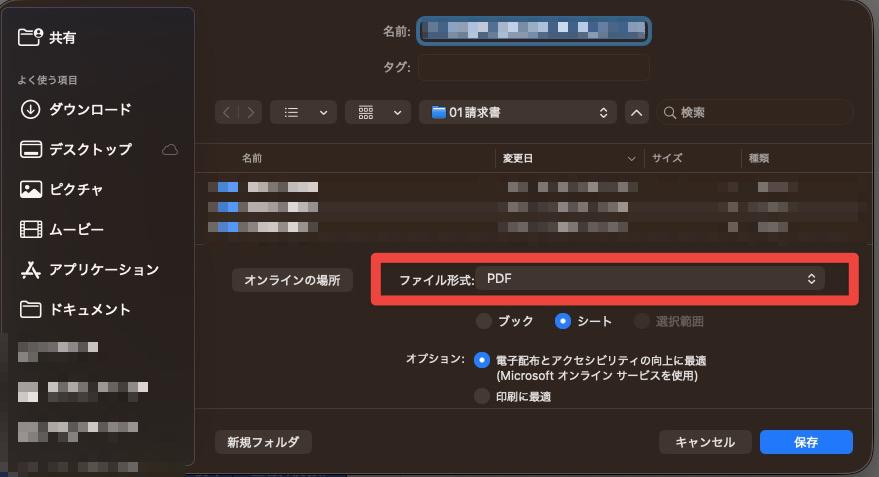Select ピクチャ in the sidebar
Screen dimensions: 879x477
click(x=62, y=189)
